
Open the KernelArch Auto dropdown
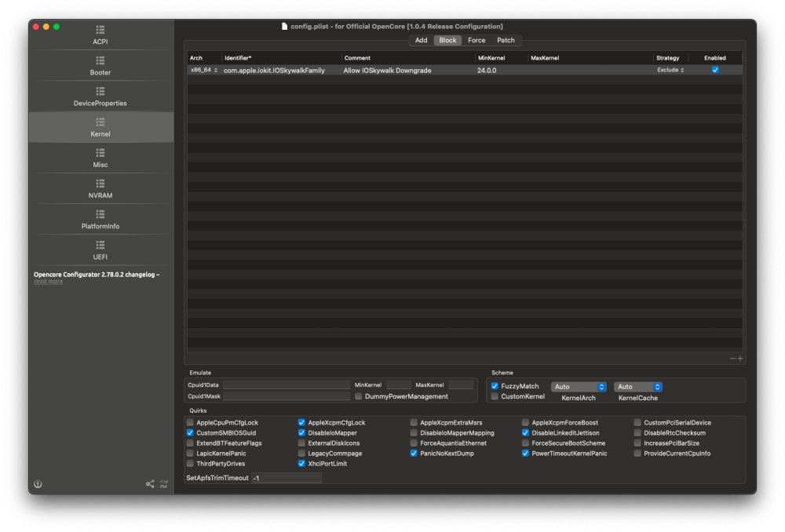point(579,387)
